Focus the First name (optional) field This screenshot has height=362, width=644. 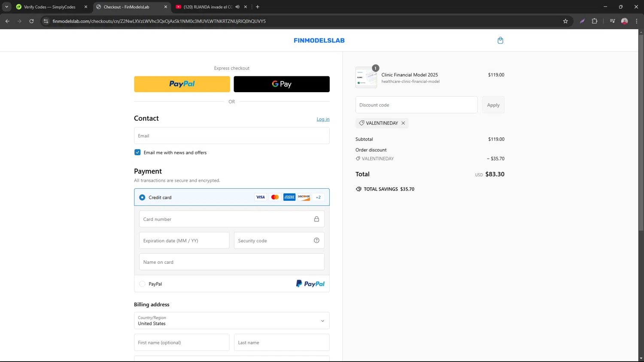[182, 343]
